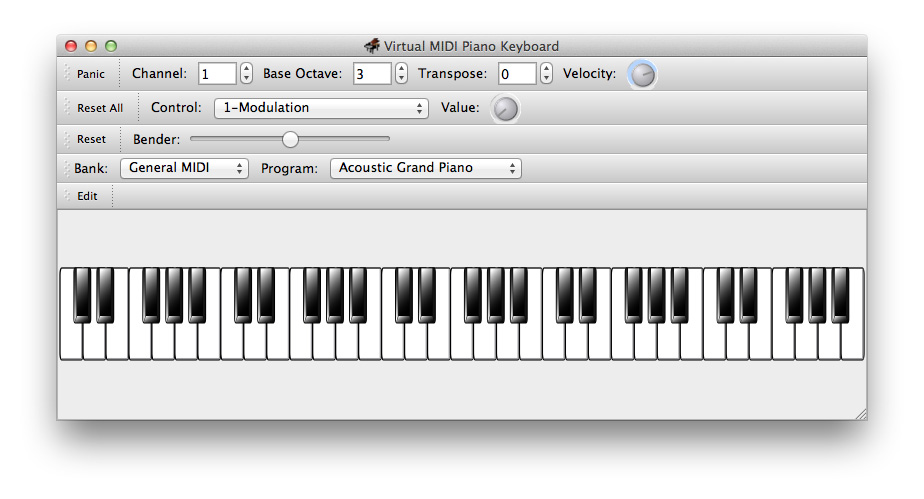Play the leftmost white piano key

pyautogui.click(x=71, y=342)
